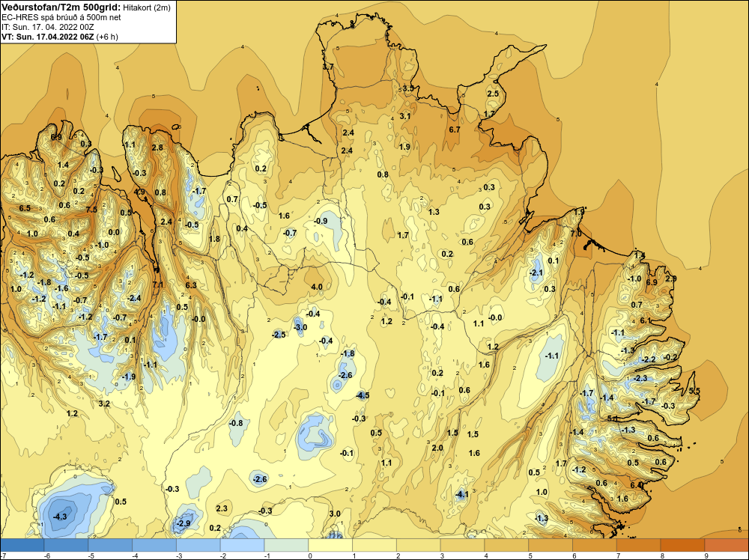Pick the legend color between -7 and -6
This screenshot has width=749, height=560.
click(x=22, y=545)
